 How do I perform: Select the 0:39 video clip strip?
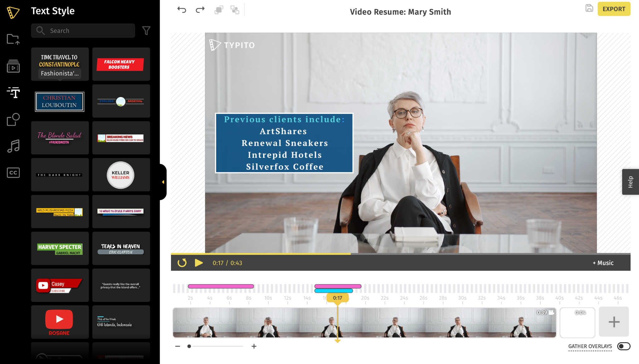coord(364,323)
